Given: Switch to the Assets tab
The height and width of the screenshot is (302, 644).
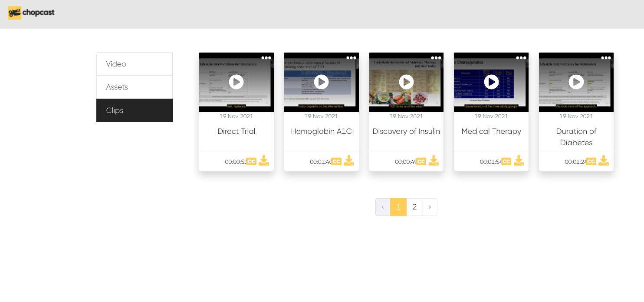Looking at the screenshot, I should pyautogui.click(x=135, y=87).
